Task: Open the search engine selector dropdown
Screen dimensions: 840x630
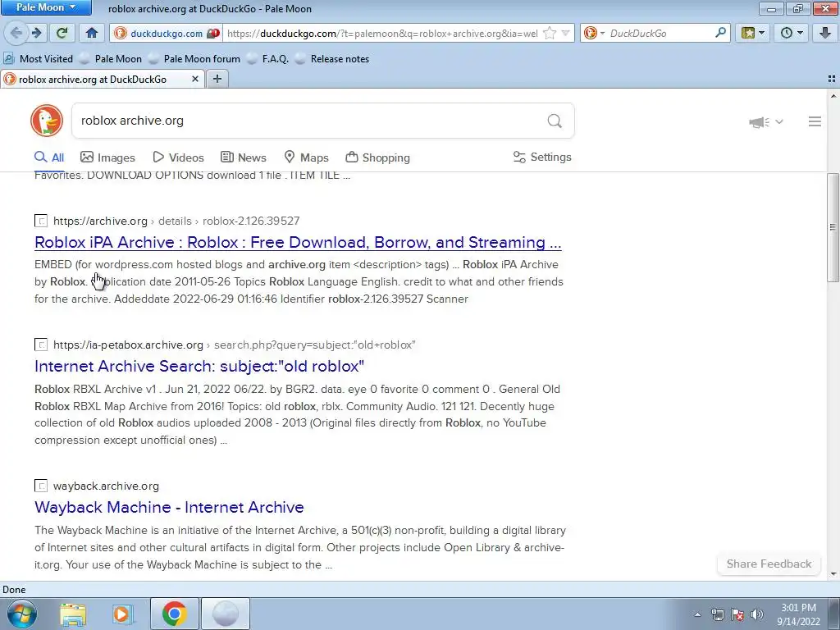Action: [594, 33]
